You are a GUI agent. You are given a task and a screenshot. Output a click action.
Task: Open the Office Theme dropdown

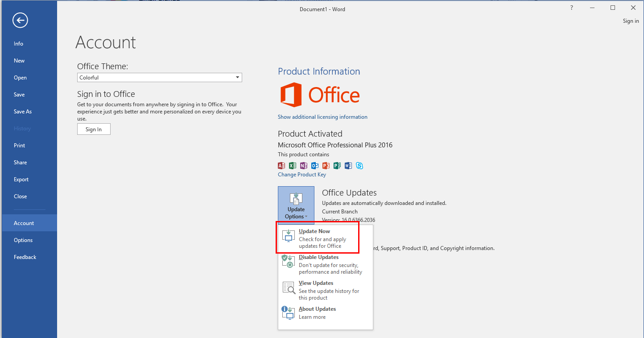pos(160,78)
